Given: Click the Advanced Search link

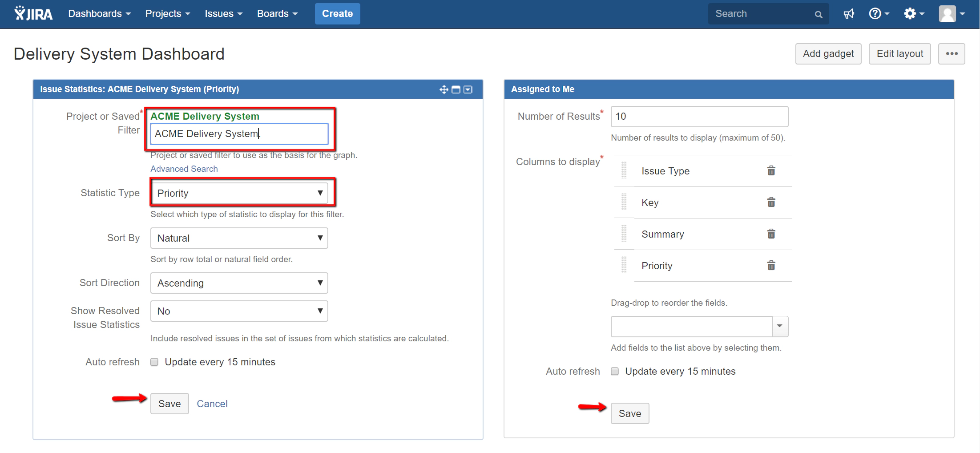Looking at the screenshot, I should click(184, 169).
